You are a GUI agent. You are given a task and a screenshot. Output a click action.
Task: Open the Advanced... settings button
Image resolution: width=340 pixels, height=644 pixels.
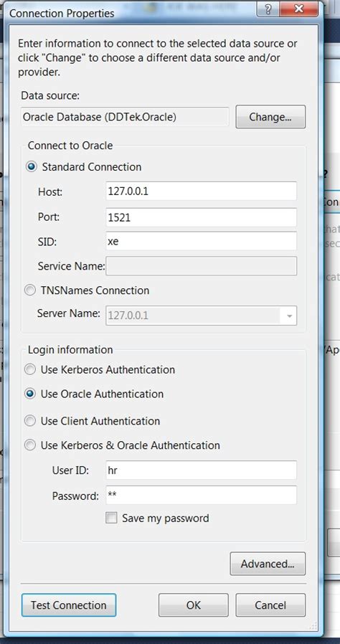[x=268, y=564]
